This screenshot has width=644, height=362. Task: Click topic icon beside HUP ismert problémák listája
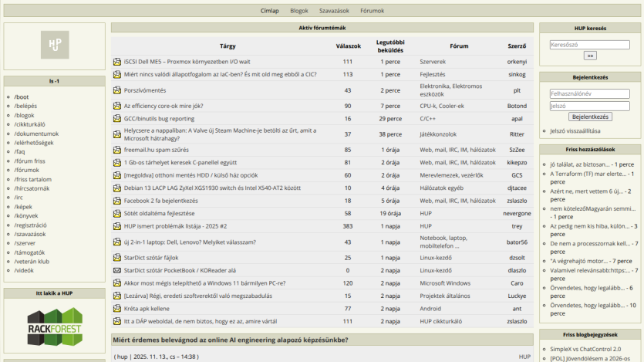[x=117, y=226]
